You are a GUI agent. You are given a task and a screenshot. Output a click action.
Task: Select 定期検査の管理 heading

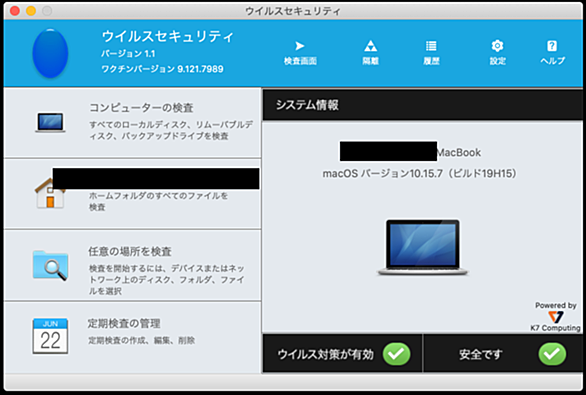(124, 323)
